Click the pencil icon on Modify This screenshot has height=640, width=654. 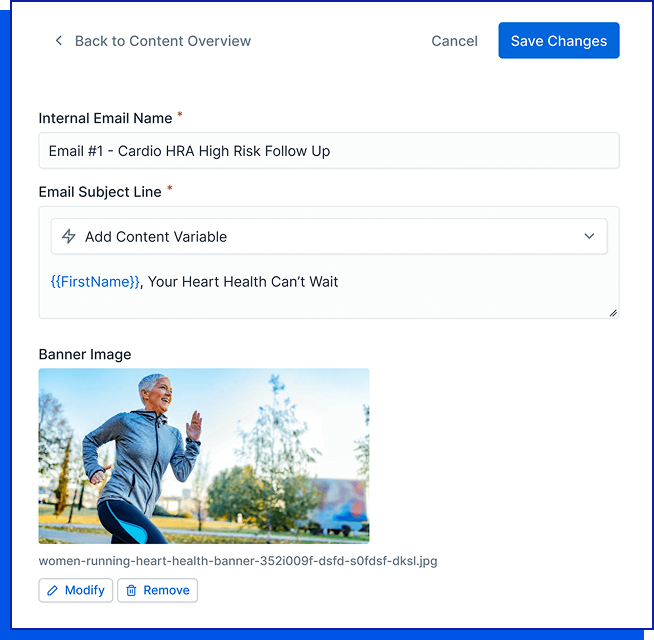click(52, 590)
